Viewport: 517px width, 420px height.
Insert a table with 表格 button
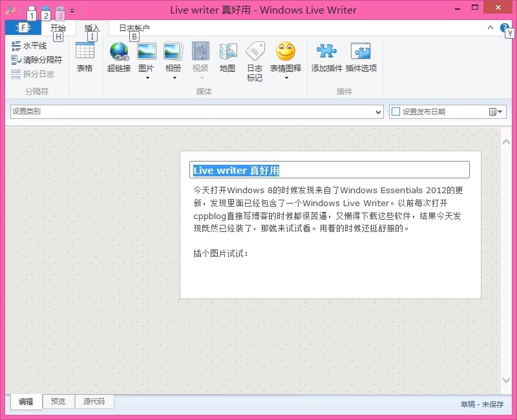point(85,57)
